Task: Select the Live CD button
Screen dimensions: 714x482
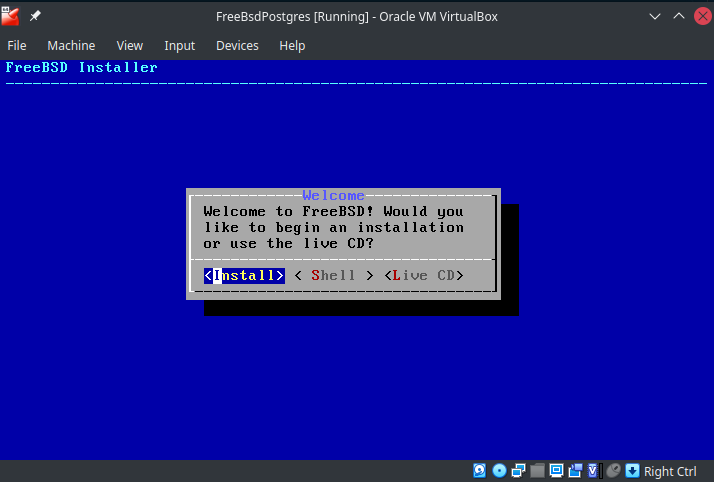Action: pos(424,275)
